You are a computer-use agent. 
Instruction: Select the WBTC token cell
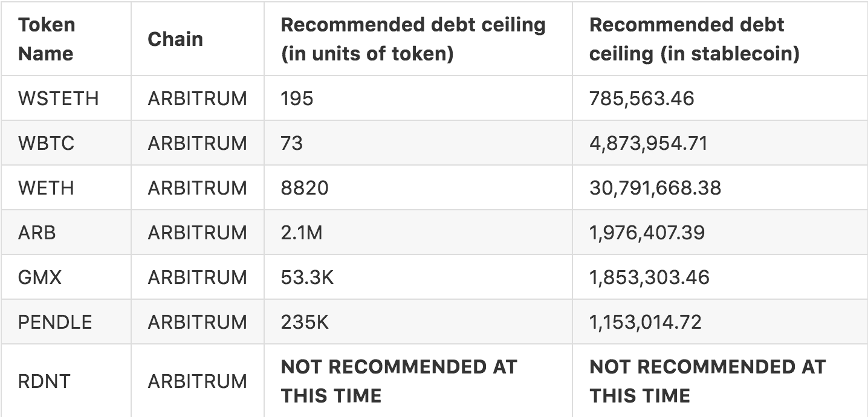(x=48, y=143)
